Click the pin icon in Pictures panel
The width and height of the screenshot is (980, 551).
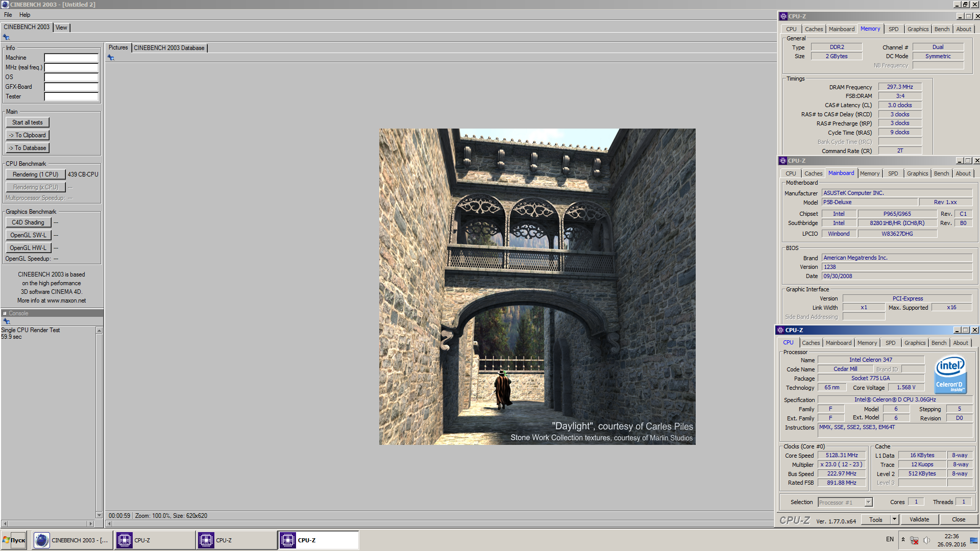pyautogui.click(x=111, y=58)
